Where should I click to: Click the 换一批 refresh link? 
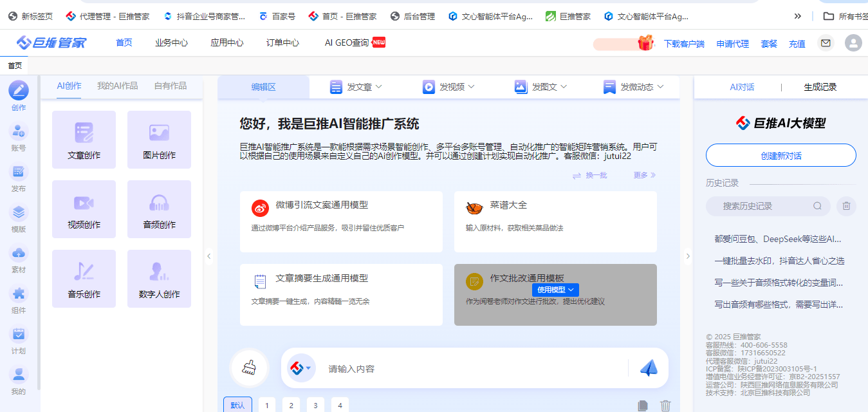[x=589, y=175]
